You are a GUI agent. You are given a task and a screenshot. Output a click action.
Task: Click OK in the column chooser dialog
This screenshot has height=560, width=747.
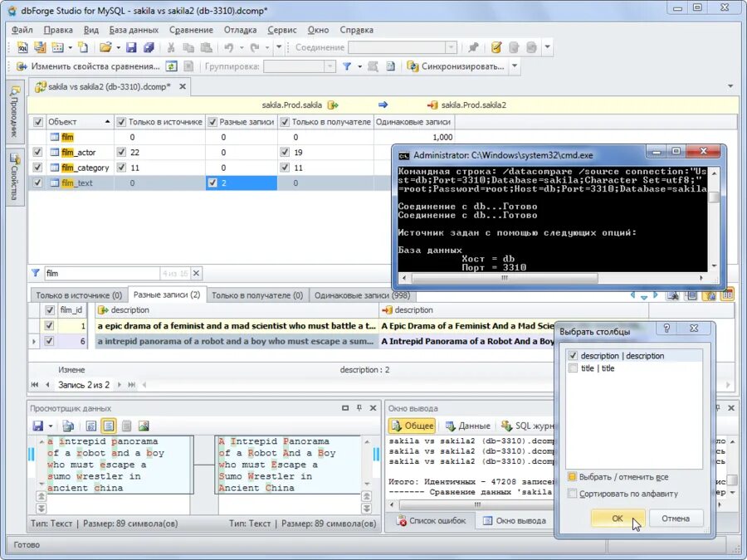[618, 518]
